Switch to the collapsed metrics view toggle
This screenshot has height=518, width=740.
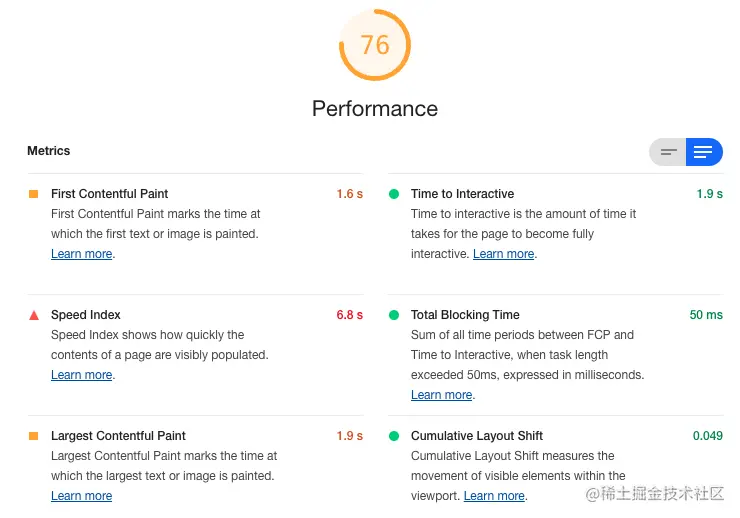pos(668,152)
